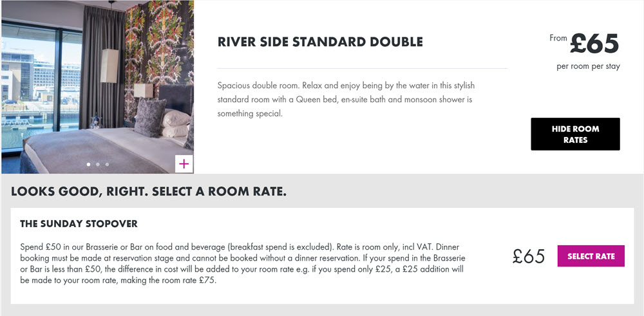Image resolution: width=644 pixels, height=316 pixels.
Task: Switch to the second carousel photo dot
Action: (98, 164)
